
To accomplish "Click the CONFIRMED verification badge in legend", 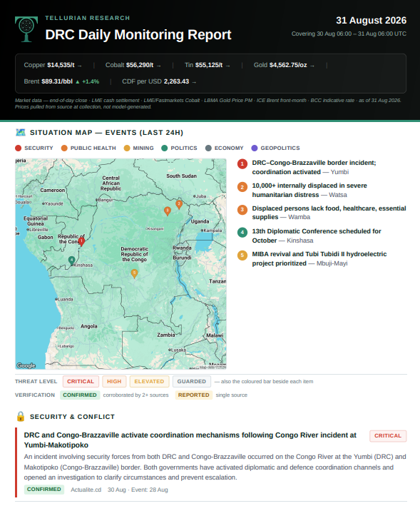I will click(x=80, y=395).
